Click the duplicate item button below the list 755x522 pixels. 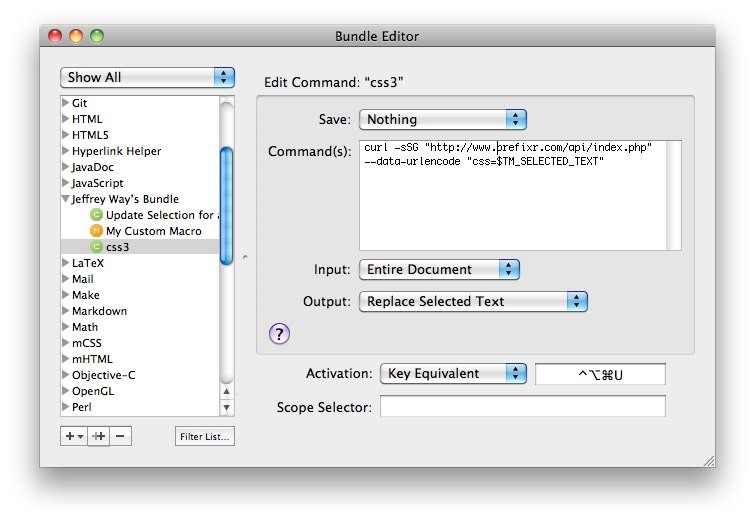tap(99, 436)
